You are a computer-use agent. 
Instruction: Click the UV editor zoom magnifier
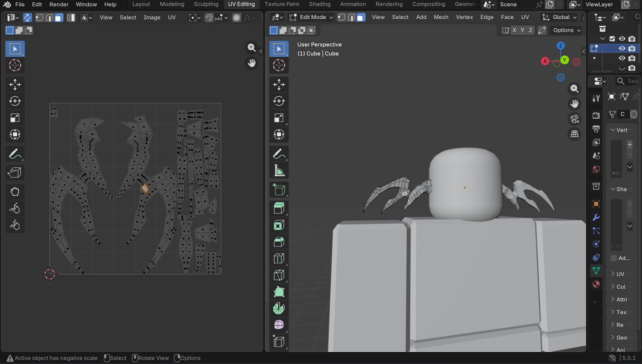251,48
